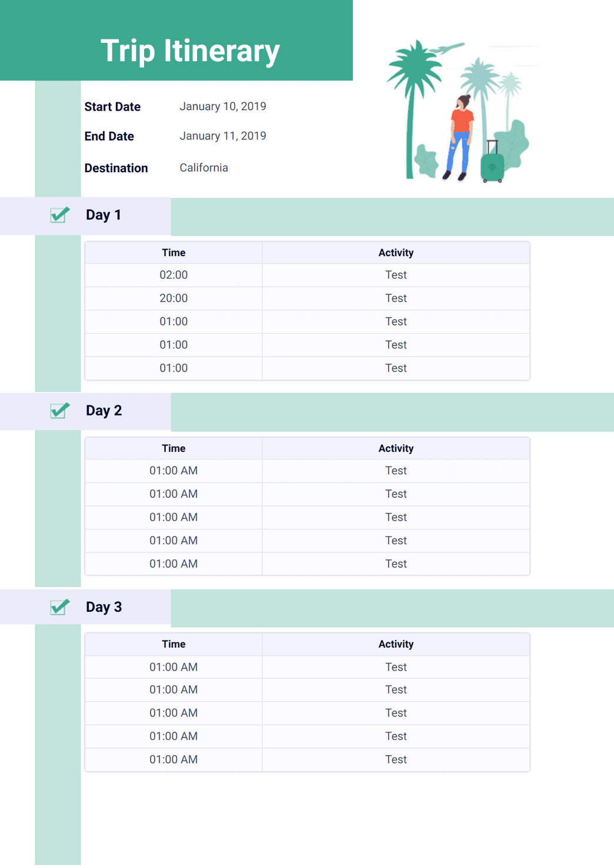Select the Test activity beside 02:00

click(x=396, y=275)
